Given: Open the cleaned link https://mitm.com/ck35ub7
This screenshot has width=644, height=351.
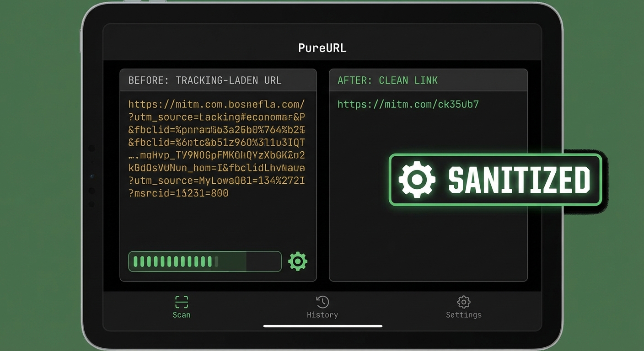Looking at the screenshot, I should click(408, 104).
